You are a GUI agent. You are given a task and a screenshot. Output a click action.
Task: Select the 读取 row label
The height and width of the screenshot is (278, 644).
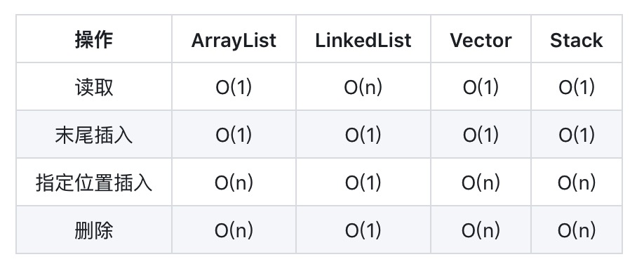pyautogui.click(x=93, y=88)
